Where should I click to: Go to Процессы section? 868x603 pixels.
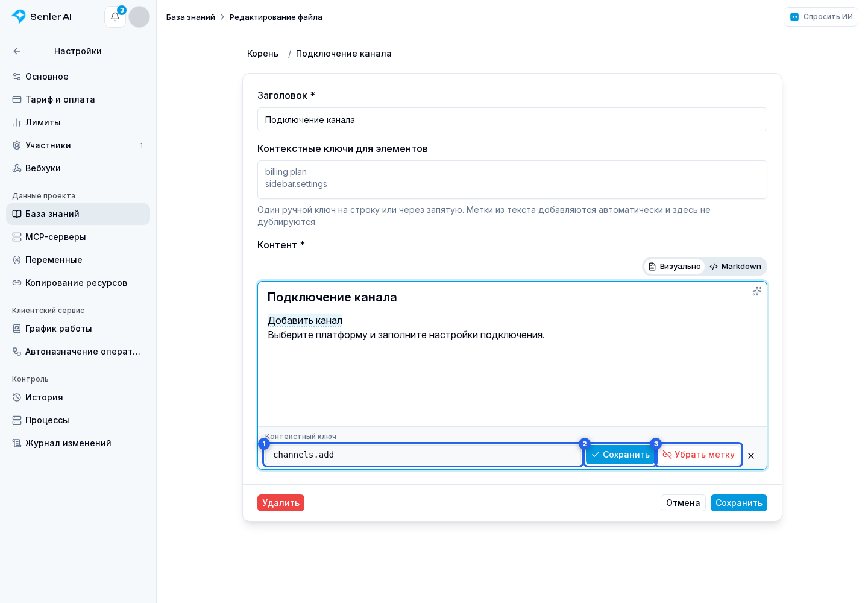[78, 420]
